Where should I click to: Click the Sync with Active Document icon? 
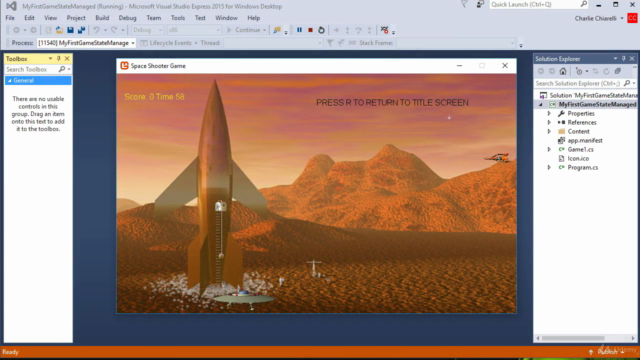coord(596,71)
